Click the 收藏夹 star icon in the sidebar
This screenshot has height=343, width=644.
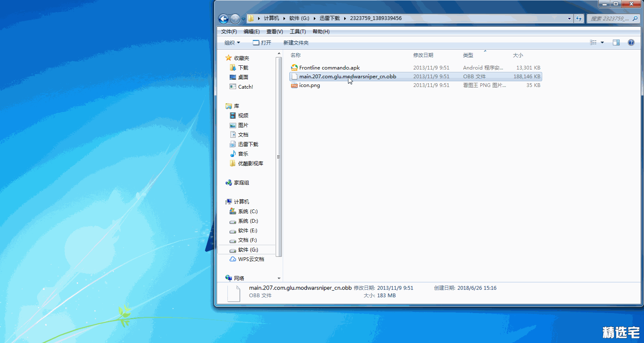pyautogui.click(x=228, y=58)
